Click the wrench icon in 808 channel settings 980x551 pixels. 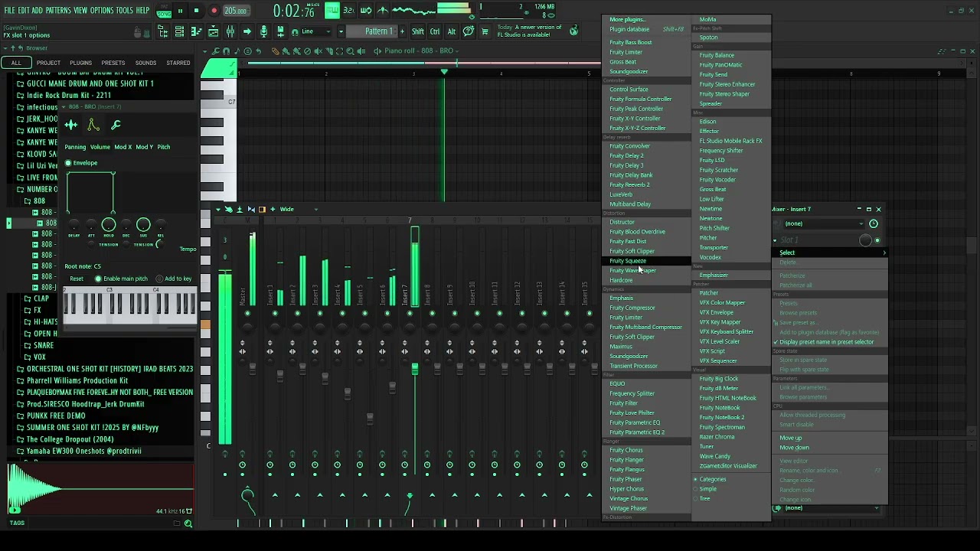[116, 125]
